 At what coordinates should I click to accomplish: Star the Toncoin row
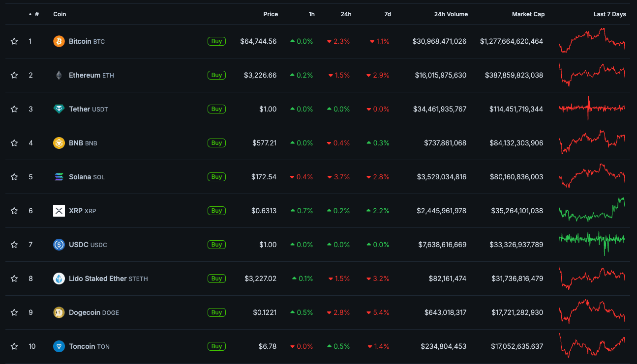[14, 346]
